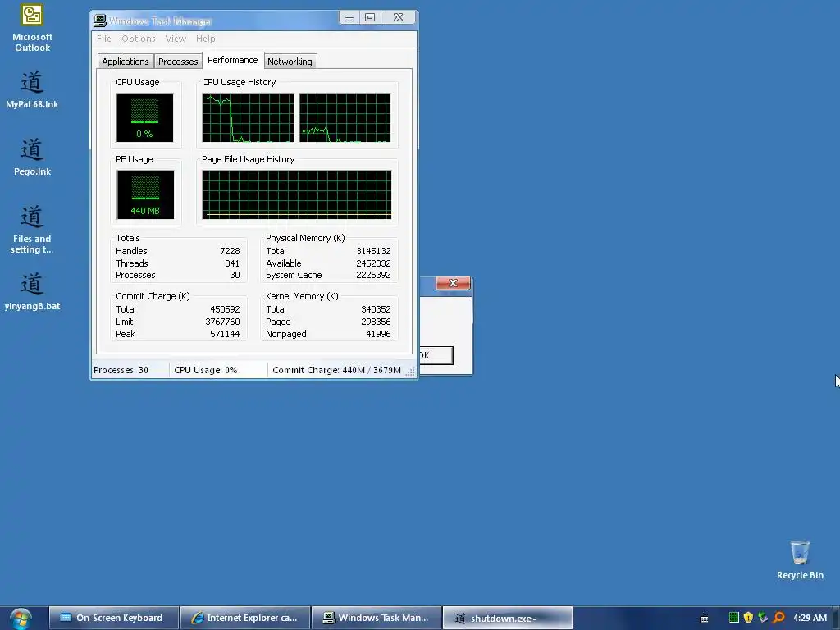
Task: Click the Paged value 298356
Action: 376,322
